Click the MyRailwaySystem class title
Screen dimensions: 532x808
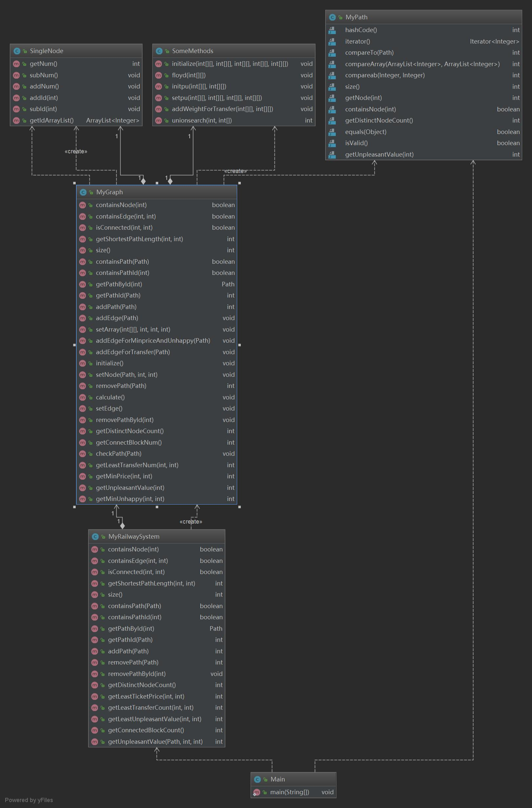(x=133, y=536)
